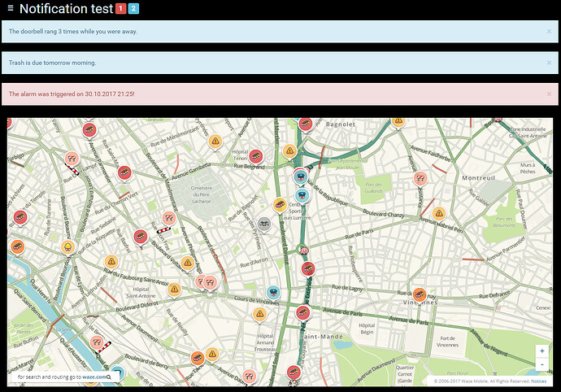
Task: Dismiss the doorbell rang notification
Action: click(x=550, y=31)
